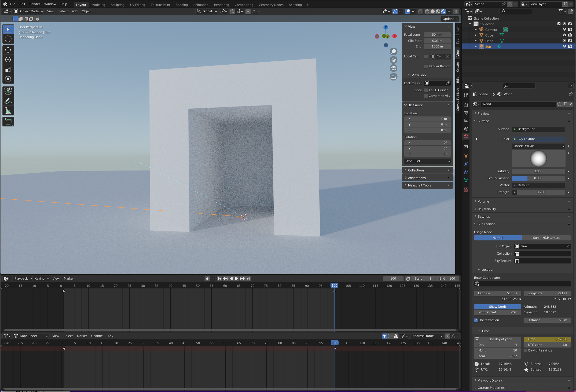Adjust the Ground Albedo slider
This screenshot has height=392, width=576.
pos(538,178)
